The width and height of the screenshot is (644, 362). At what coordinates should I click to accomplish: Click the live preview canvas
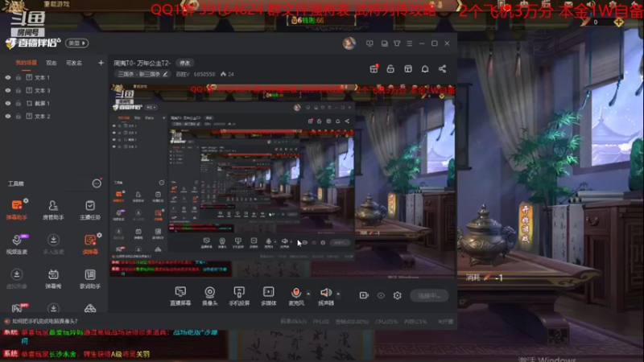tap(283, 180)
